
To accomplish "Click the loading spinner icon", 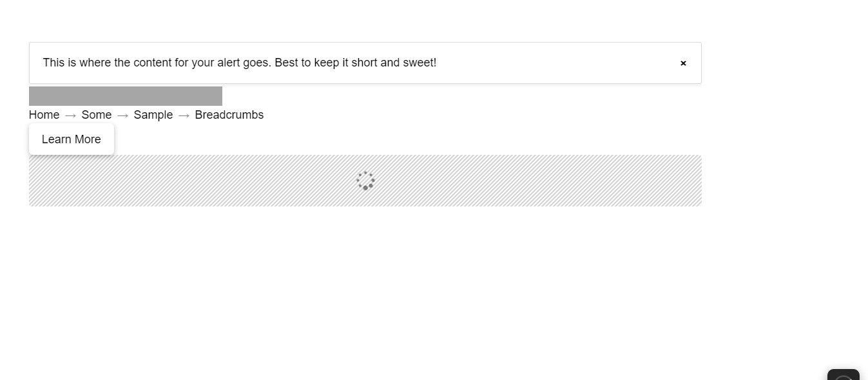I will [365, 181].
